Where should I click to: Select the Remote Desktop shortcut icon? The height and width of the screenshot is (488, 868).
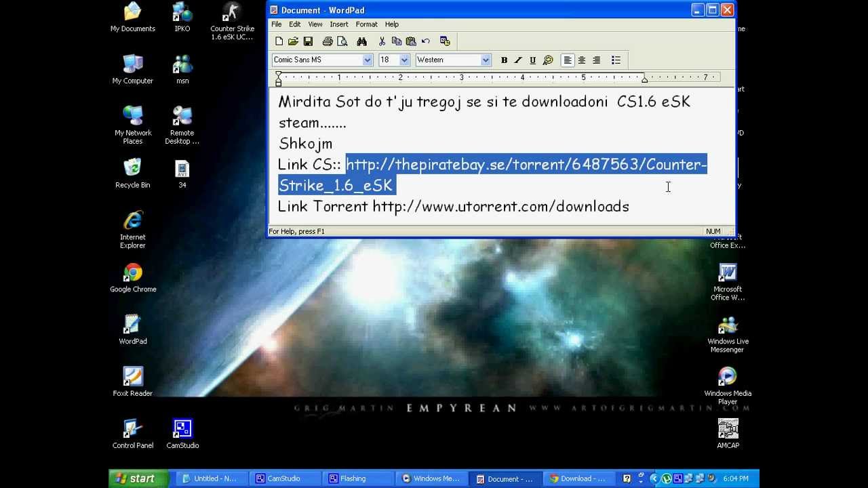point(182,126)
